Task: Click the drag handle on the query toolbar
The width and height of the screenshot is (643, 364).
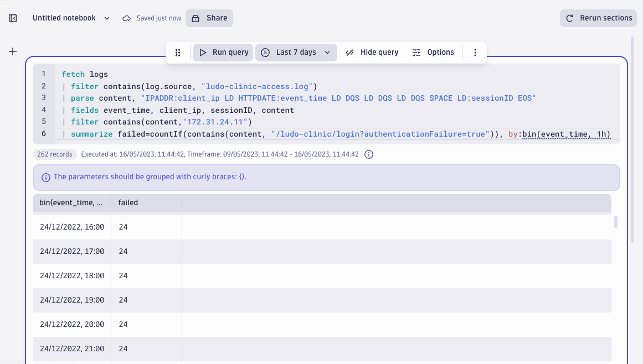Action: (178, 52)
